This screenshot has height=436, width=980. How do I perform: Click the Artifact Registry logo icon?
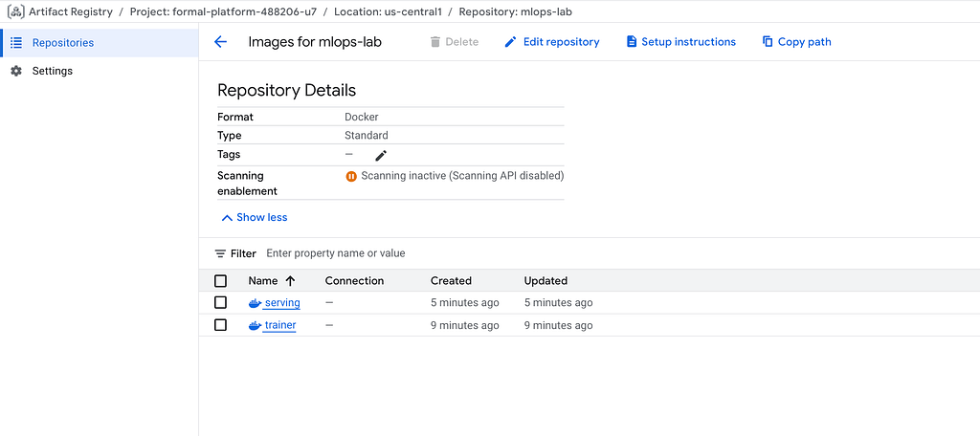coord(15,11)
